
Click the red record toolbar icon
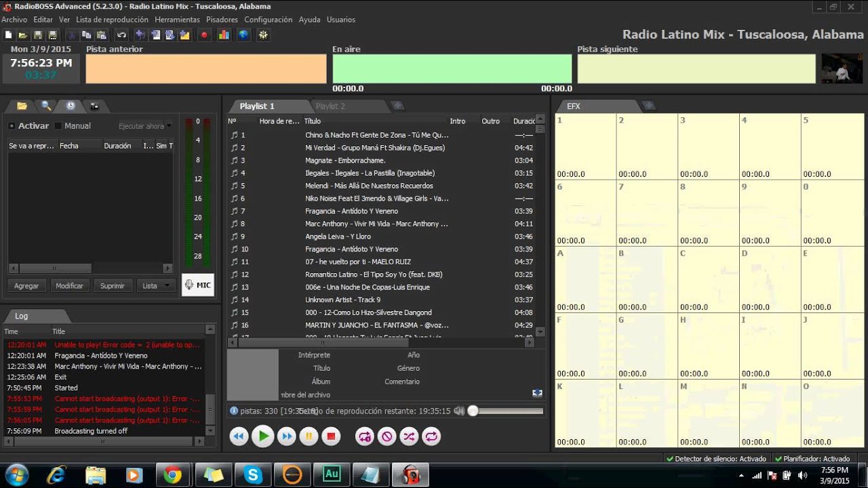coord(204,35)
